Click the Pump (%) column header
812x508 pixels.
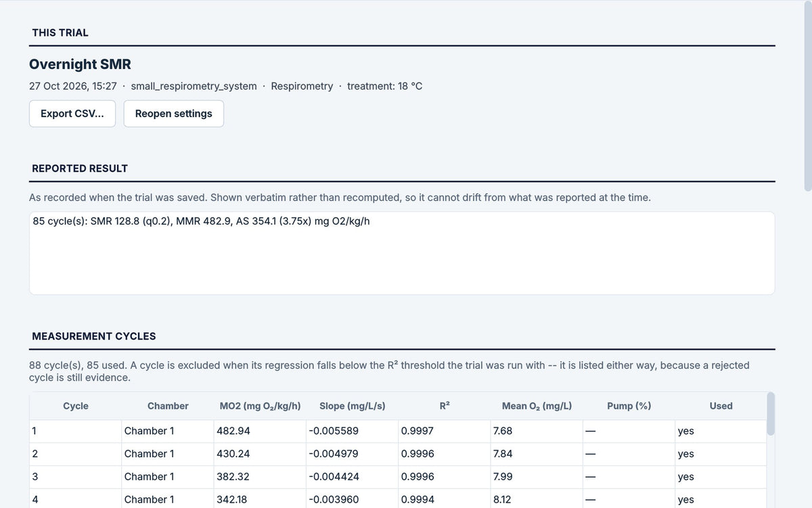pos(629,406)
